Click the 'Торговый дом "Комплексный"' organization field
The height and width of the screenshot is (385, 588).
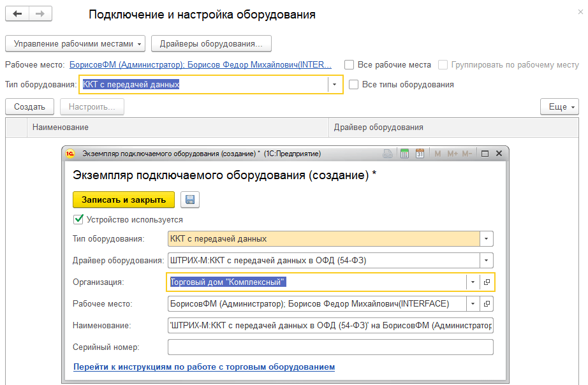tap(316, 282)
